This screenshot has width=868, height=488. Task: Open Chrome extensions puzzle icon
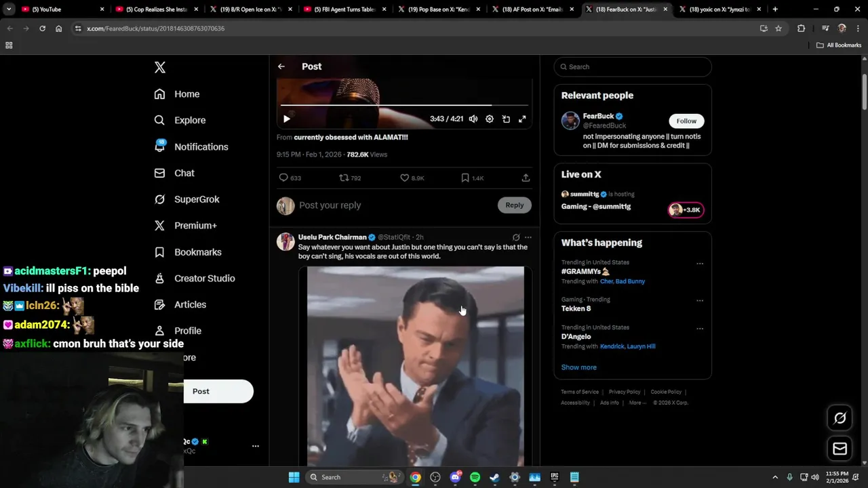coord(802,28)
